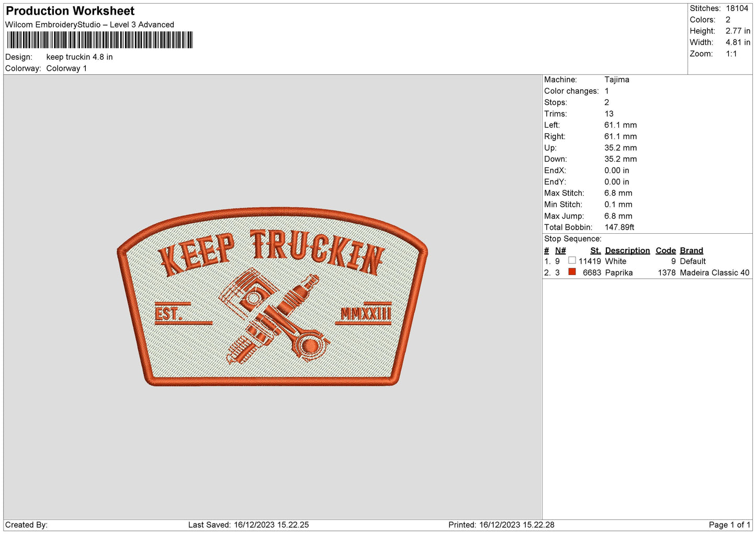Click the 'Created By:' footer label

[x=26, y=525]
